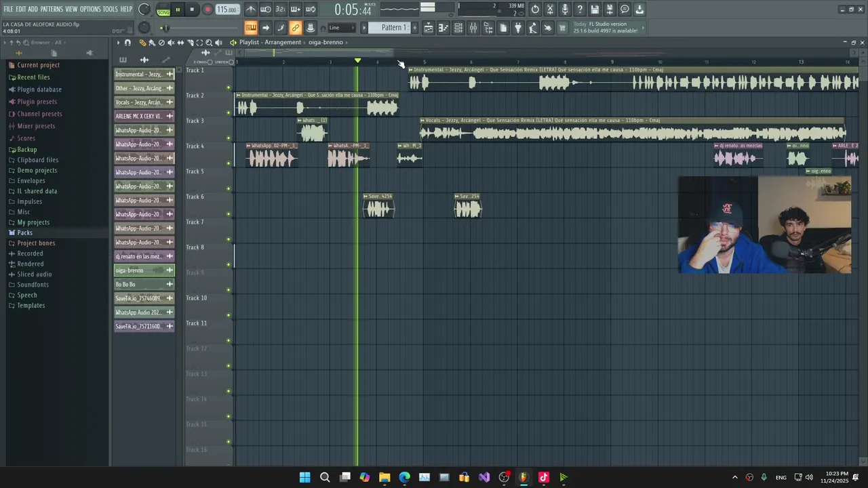Image resolution: width=868 pixels, height=488 pixels.
Task: Open the chat bubble icon
Action: (x=625, y=9)
